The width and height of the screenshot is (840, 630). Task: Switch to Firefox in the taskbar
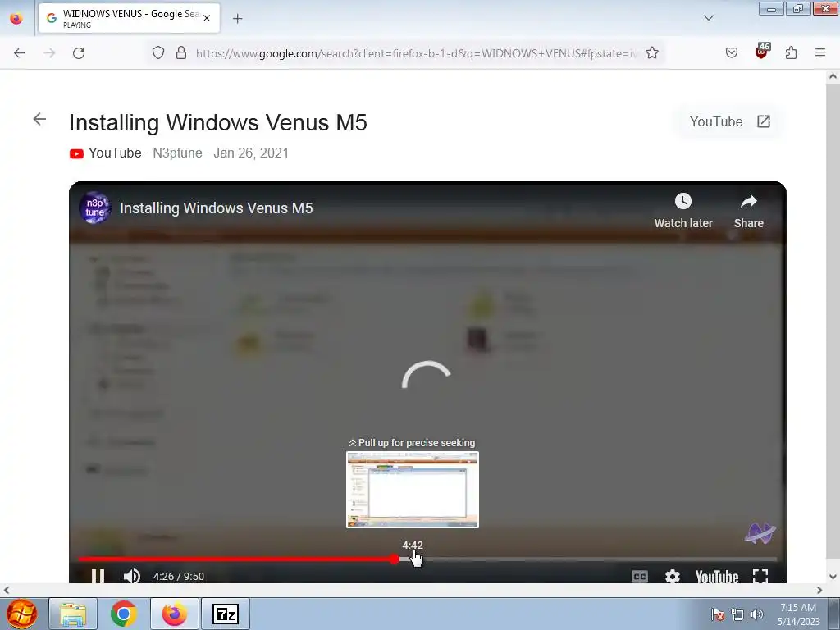175,614
